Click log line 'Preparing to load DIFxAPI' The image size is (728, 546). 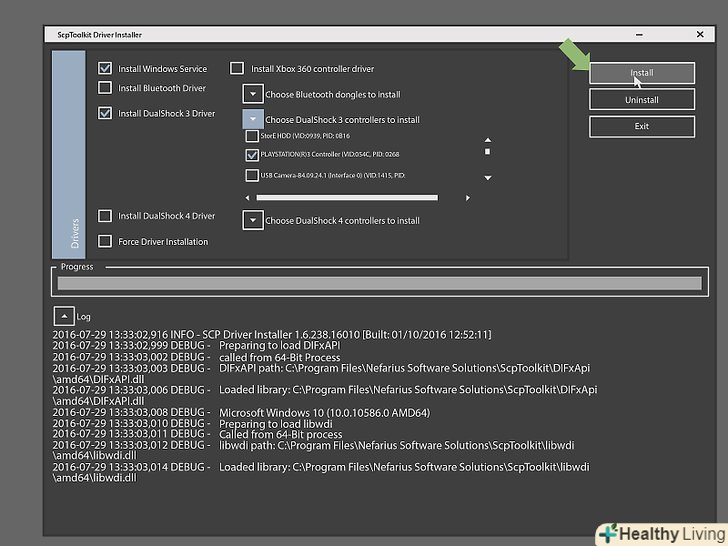(x=196, y=345)
